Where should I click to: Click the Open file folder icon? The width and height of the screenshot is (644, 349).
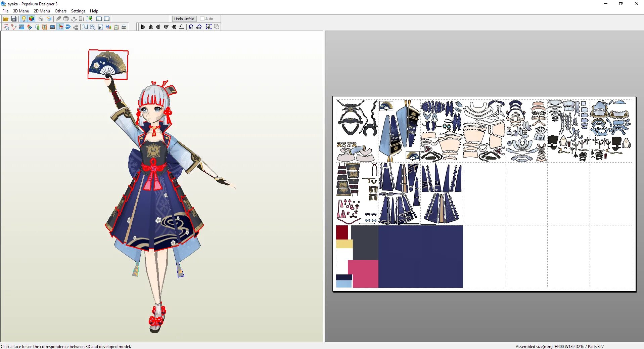coord(6,19)
